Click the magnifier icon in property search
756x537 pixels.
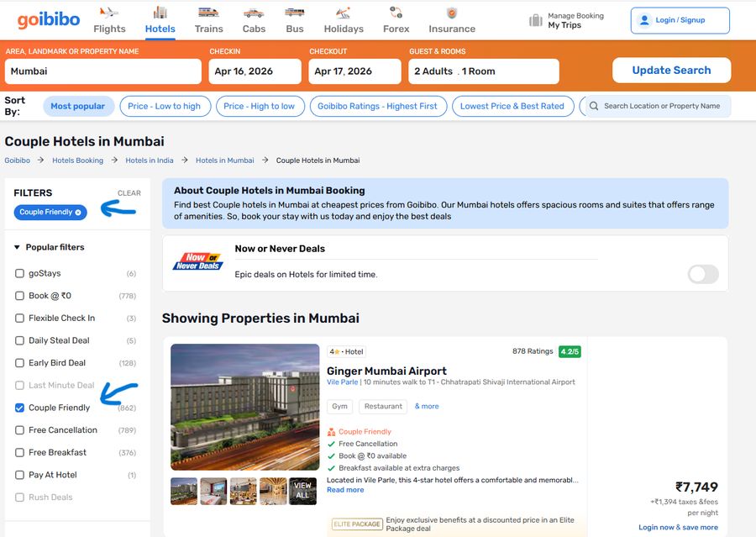[594, 106]
